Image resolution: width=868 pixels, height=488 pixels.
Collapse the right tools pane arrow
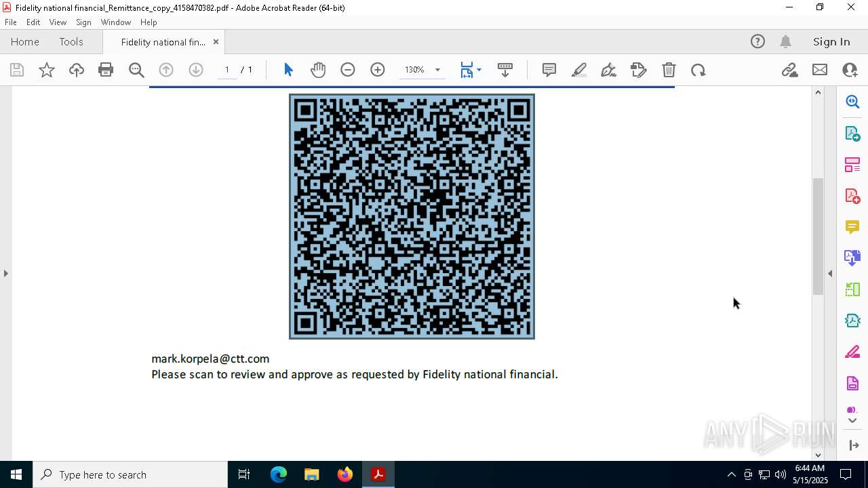click(830, 273)
